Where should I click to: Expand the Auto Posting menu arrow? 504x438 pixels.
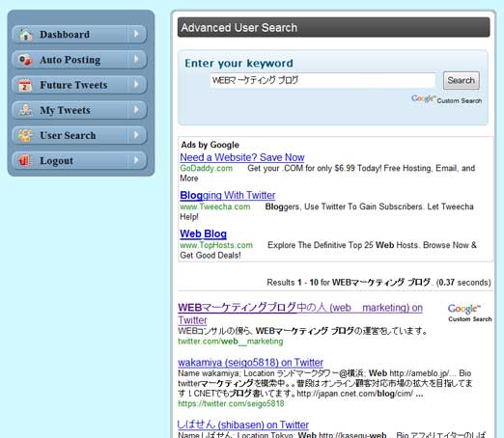point(136,59)
